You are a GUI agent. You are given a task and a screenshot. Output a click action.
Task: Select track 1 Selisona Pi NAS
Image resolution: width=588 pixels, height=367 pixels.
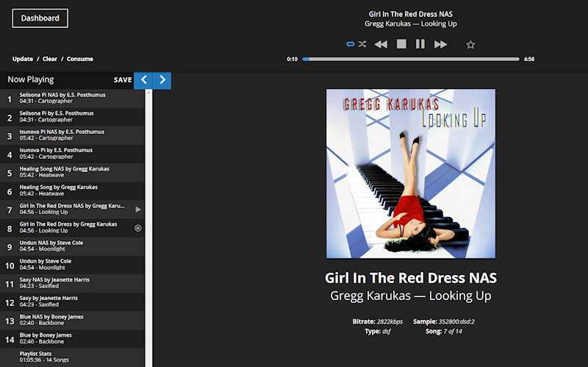click(72, 99)
